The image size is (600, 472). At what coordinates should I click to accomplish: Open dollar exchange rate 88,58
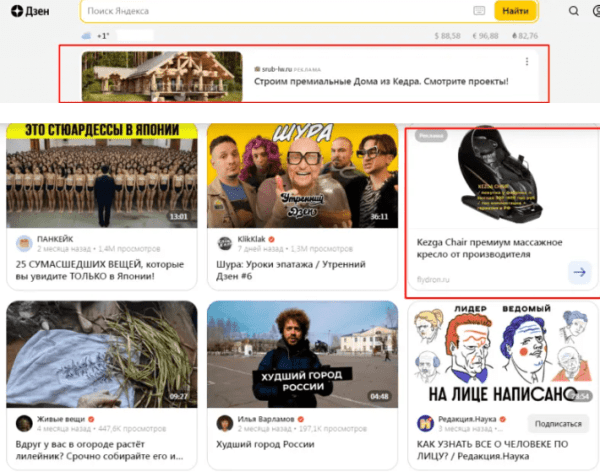click(448, 35)
